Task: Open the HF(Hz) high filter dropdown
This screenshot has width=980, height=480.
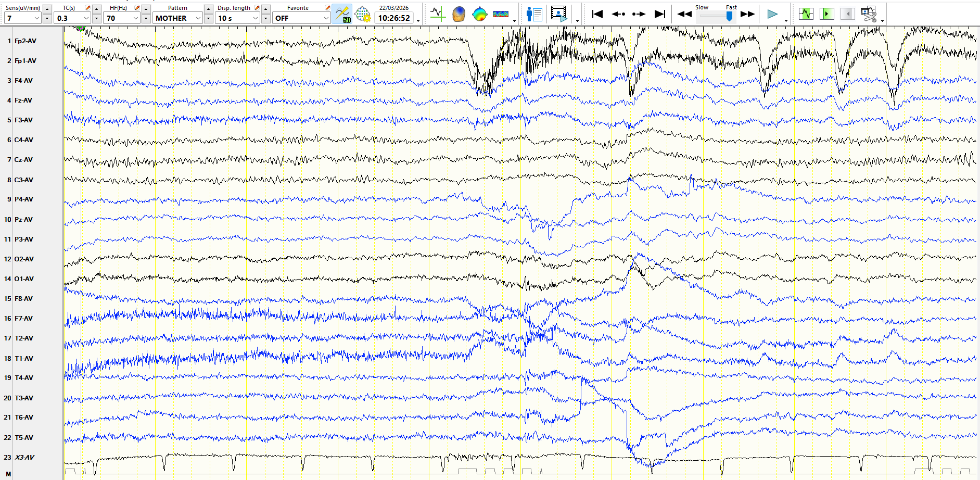Action: coord(121,18)
